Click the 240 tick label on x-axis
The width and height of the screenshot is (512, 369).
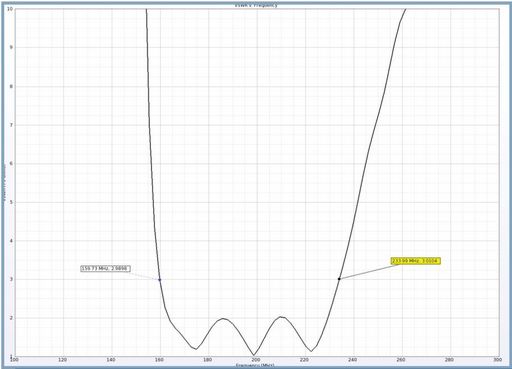(352, 360)
